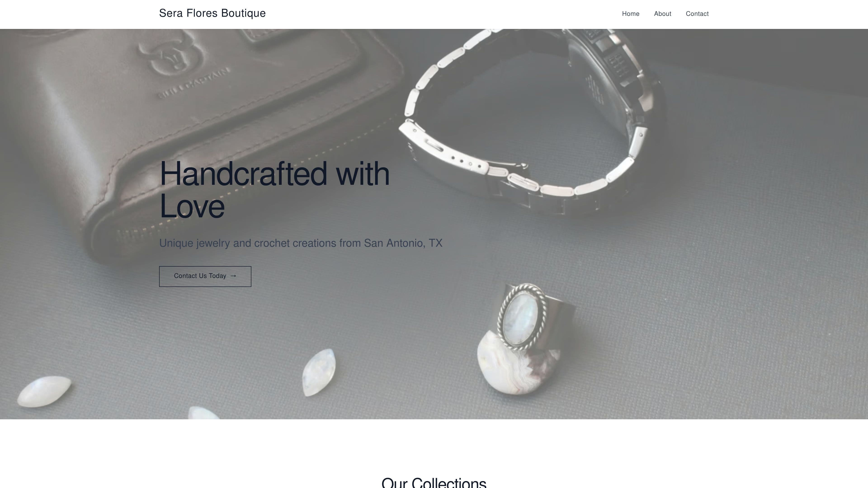The height and width of the screenshot is (488, 868).
Task: Click the oval moonstone ring in the photo
Action: 522,317
